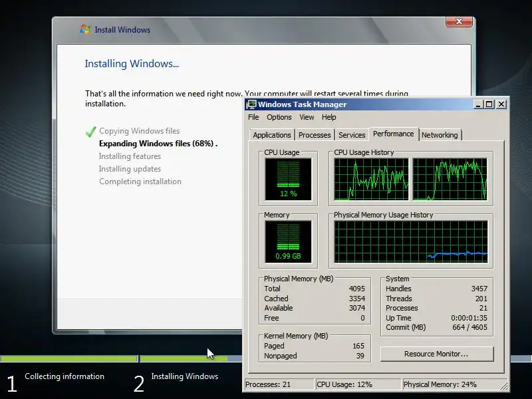
Task: Click the Physical Memory Total value 4095
Action: point(357,289)
